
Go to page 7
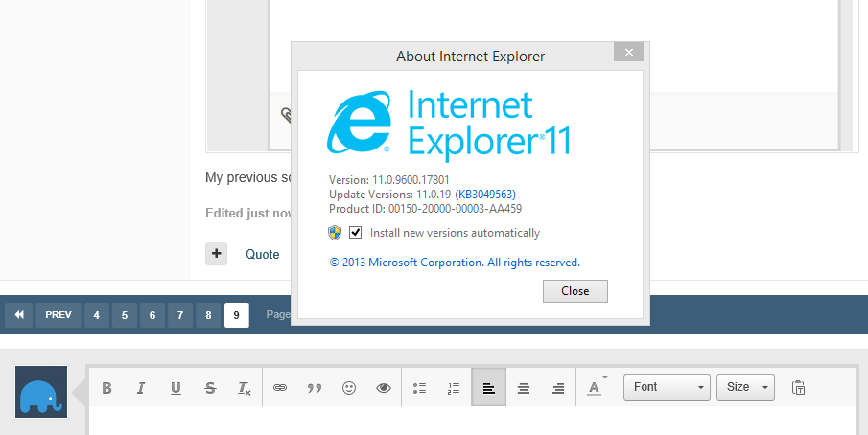pos(180,315)
